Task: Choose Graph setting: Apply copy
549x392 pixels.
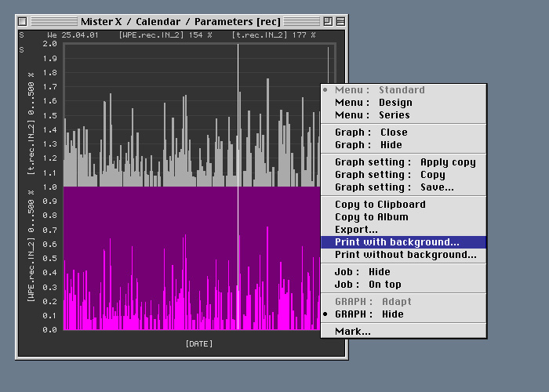Action: point(403,162)
